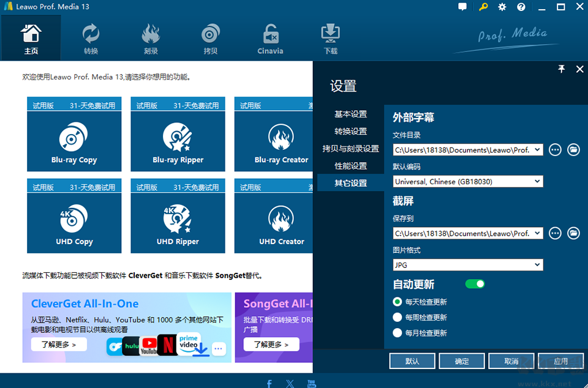
Task: Toggle the auto update (自动更新) switch
Action: [475, 284]
